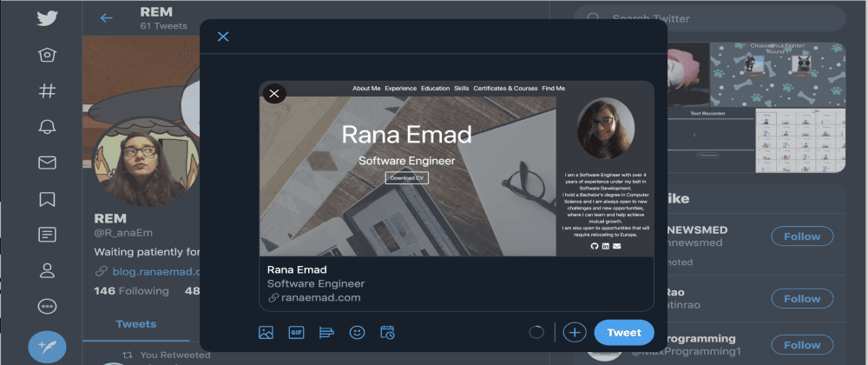868x365 pixels.
Task: Open the Notifications bell icon
Action: click(48, 127)
